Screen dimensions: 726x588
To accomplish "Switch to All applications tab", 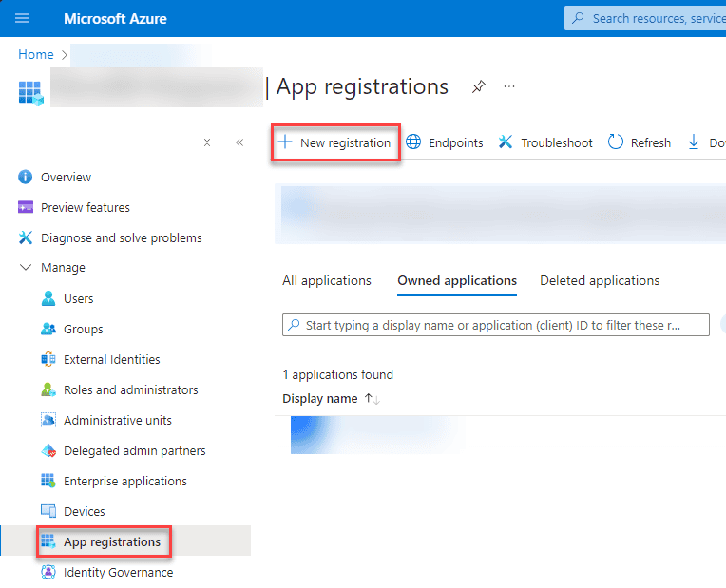I will point(326,280).
